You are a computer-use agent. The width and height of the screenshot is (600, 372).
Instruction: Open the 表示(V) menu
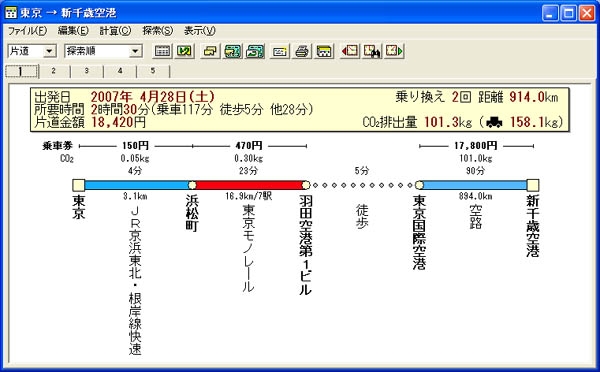click(x=200, y=31)
